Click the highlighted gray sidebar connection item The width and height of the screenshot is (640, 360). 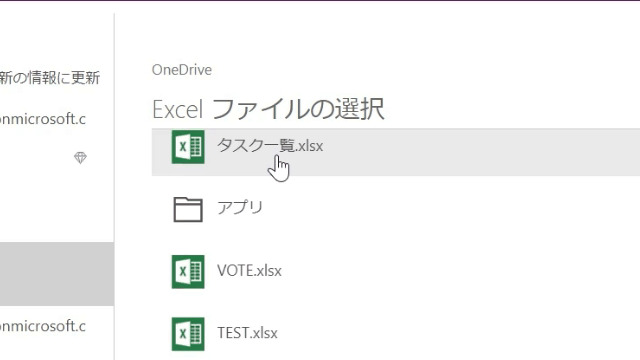(57, 274)
